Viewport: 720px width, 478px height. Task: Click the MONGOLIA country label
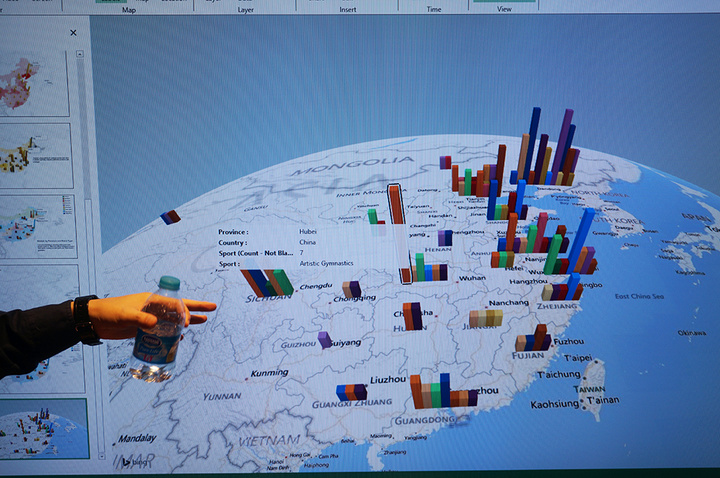pos(353,166)
